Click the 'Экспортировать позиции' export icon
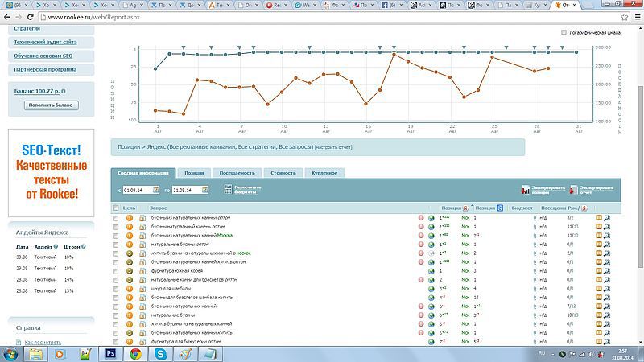This screenshot has height=362, width=644. [x=526, y=191]
